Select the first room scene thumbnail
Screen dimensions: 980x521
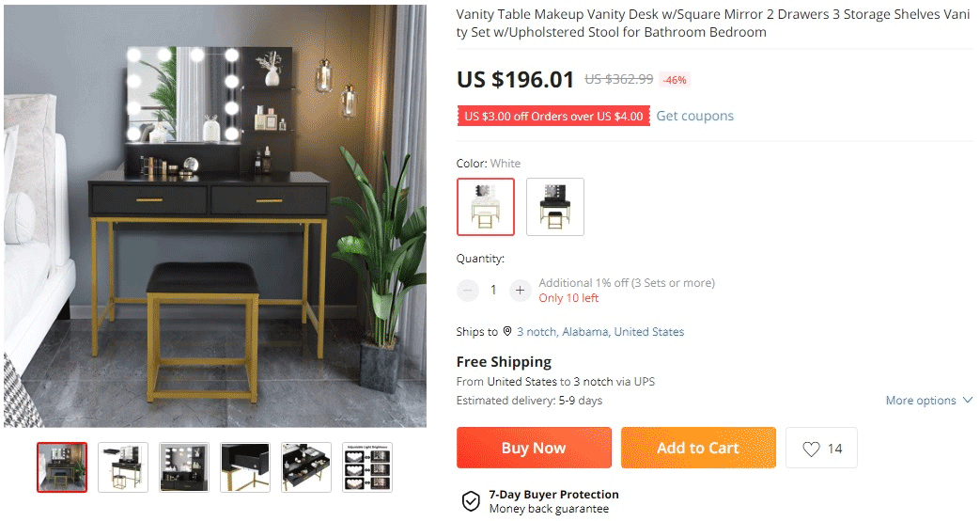click(x=62, y=467)
